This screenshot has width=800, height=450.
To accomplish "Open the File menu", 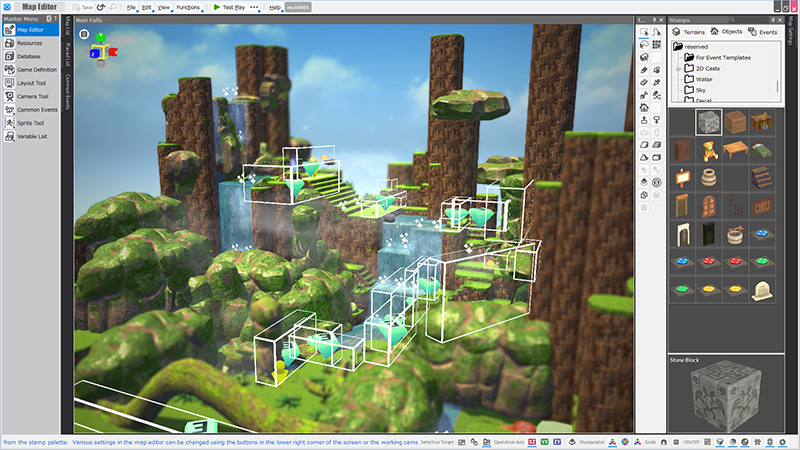I will pyautogui.click(x=131, y=7).
